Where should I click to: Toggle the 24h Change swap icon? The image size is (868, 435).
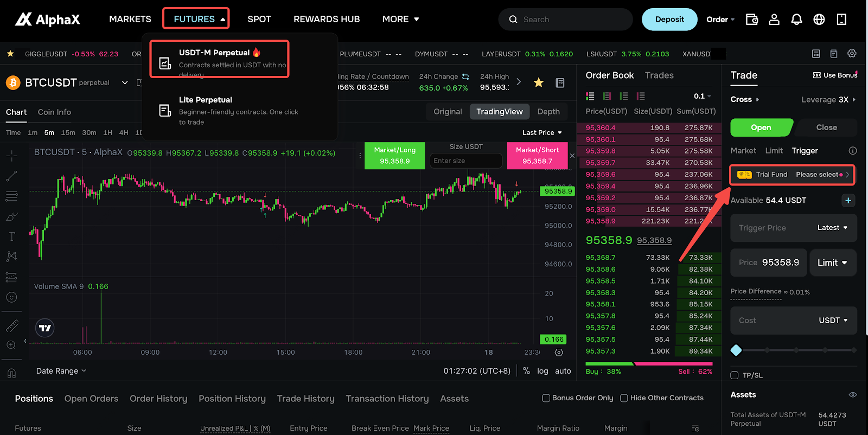pos(465,76)
